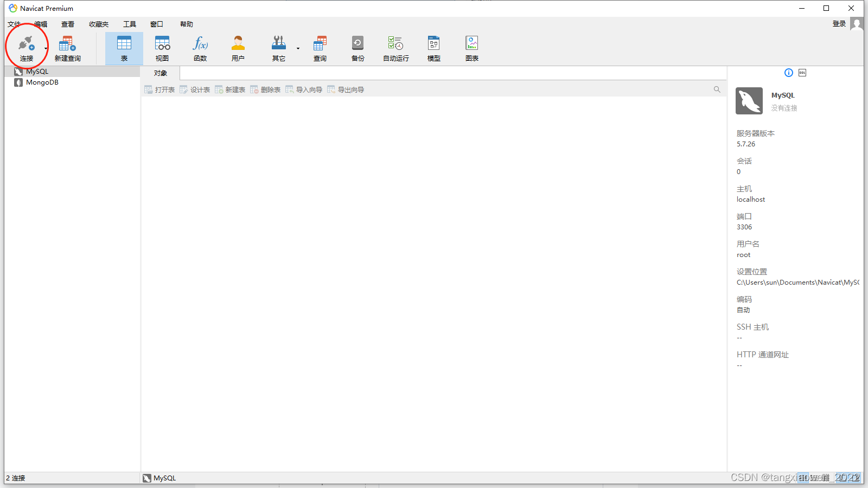Viewport: 868px width, 488px height.
Task: Click the 导入向导 (Import Wizard) button
Action: [x=304, y=90]
